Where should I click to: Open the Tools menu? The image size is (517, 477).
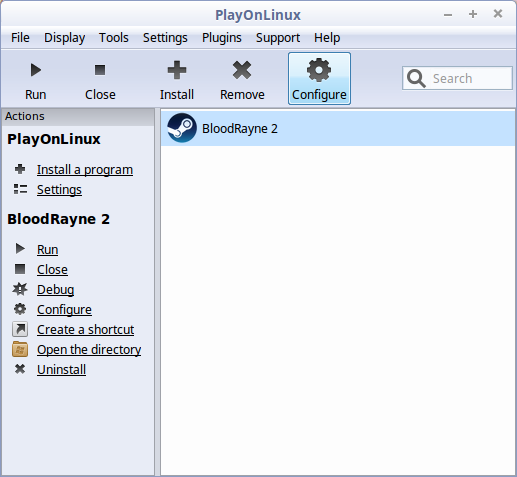click(114, 38)
